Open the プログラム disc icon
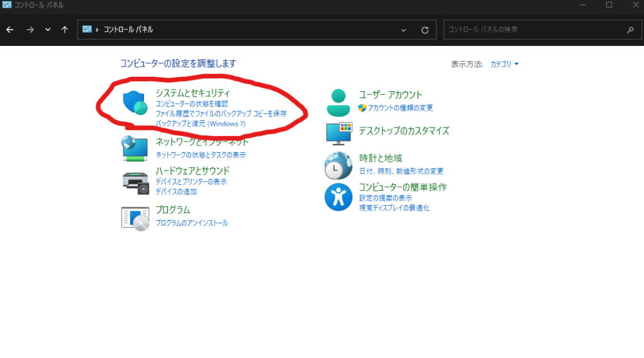The width and height of the screenshot is (644, 358). point(135,219)
